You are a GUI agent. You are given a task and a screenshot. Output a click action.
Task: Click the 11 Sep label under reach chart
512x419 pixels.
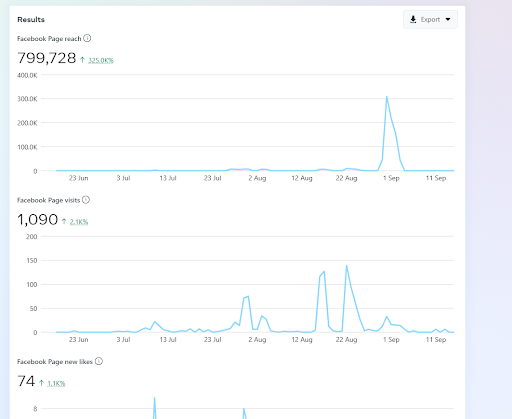[x=436, y=178]
